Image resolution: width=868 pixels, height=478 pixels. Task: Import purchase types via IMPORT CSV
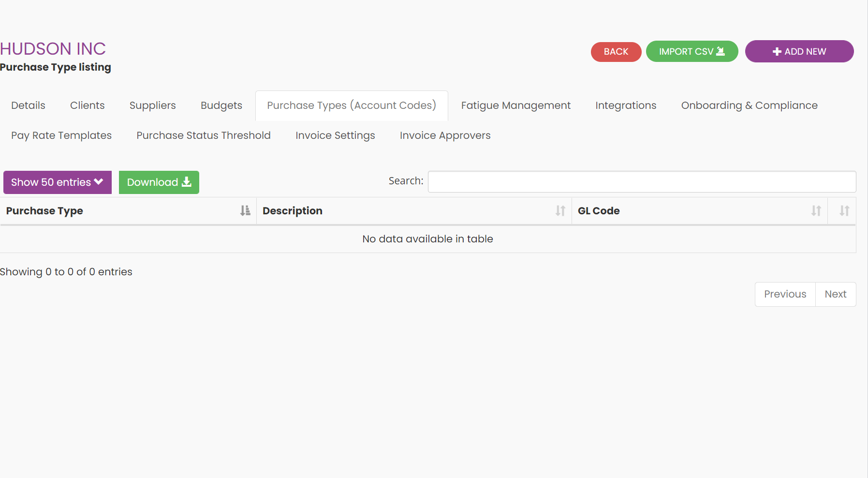coord(692,51)
